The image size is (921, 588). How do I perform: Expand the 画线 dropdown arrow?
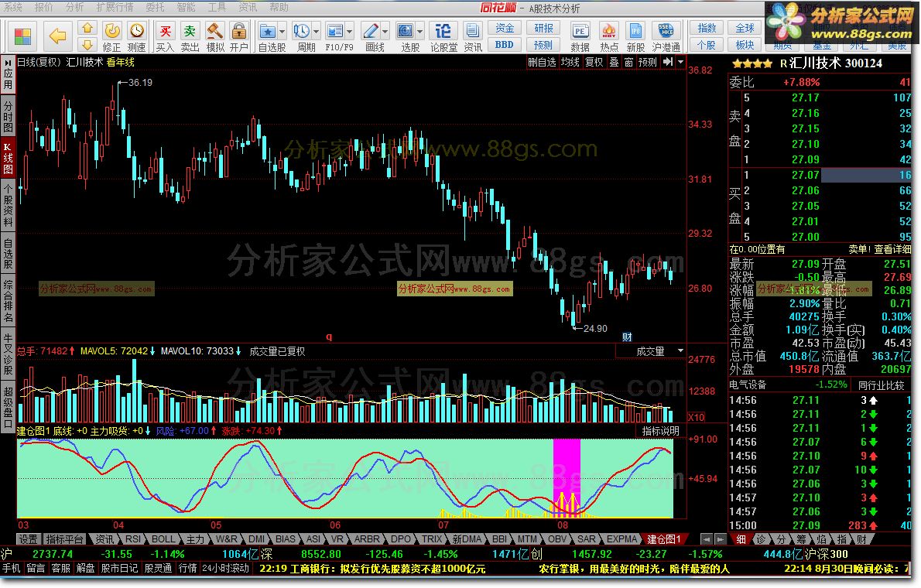pyautogui.click(x=385, y=31)
